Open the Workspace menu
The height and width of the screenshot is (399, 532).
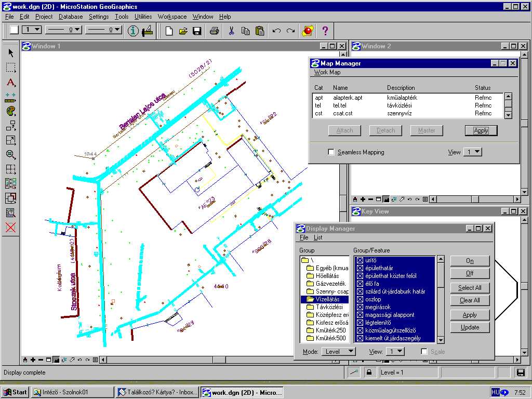point(172,17)
